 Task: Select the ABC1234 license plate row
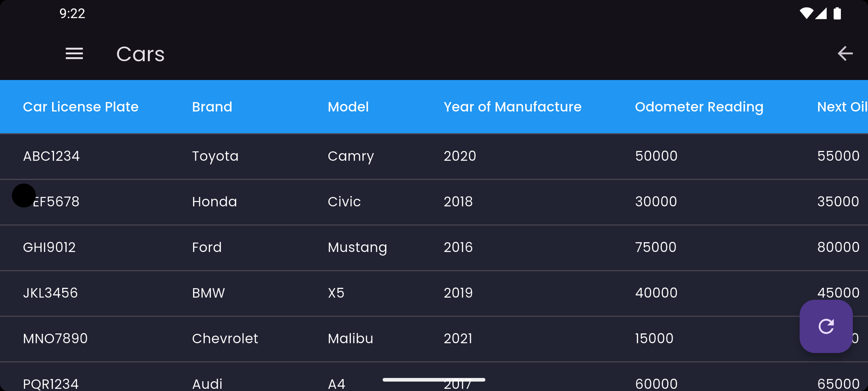click(51, 156)
